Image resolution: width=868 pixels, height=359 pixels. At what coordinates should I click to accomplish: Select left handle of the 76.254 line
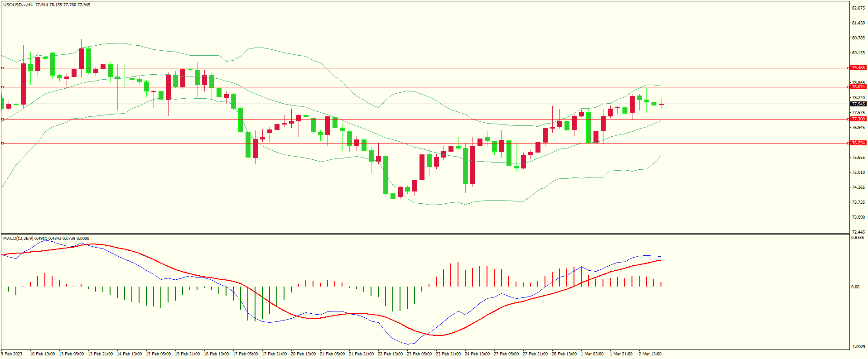[2, 143]
